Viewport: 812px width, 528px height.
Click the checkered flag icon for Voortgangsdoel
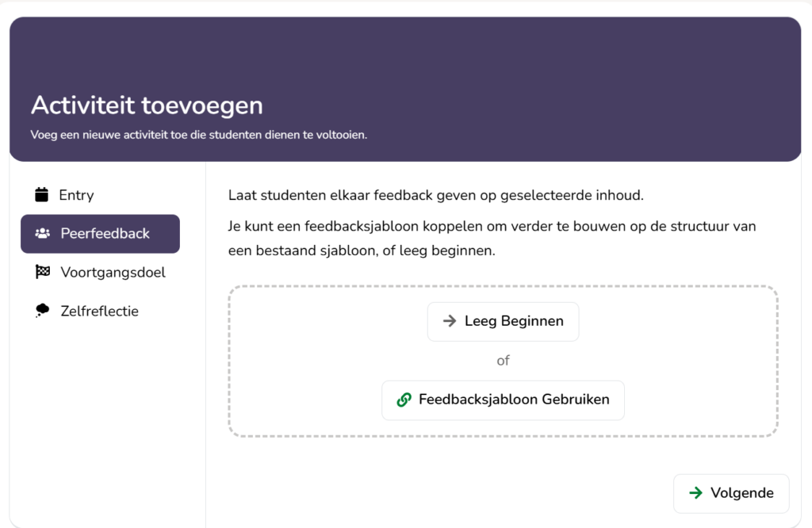click(x=43, y=272)
